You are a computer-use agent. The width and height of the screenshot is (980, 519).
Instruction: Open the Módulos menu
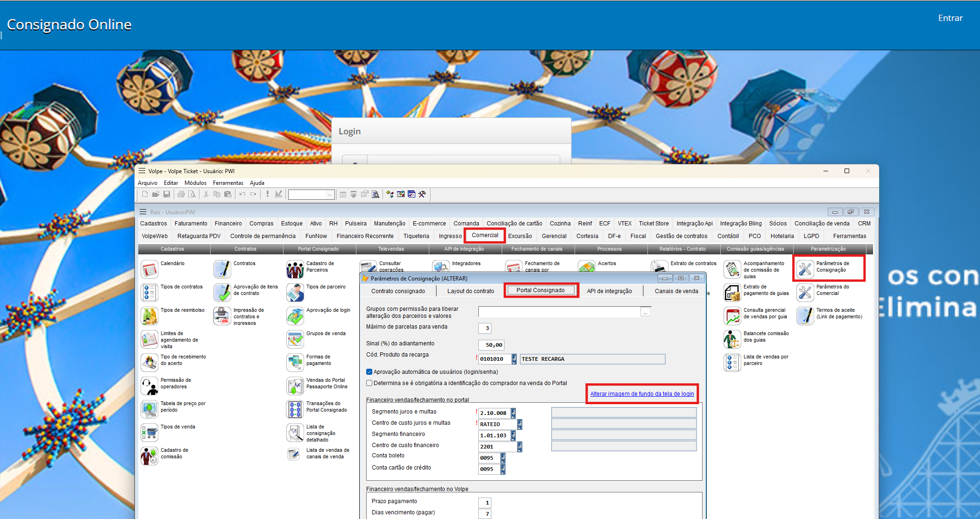(x=195, y=183)
